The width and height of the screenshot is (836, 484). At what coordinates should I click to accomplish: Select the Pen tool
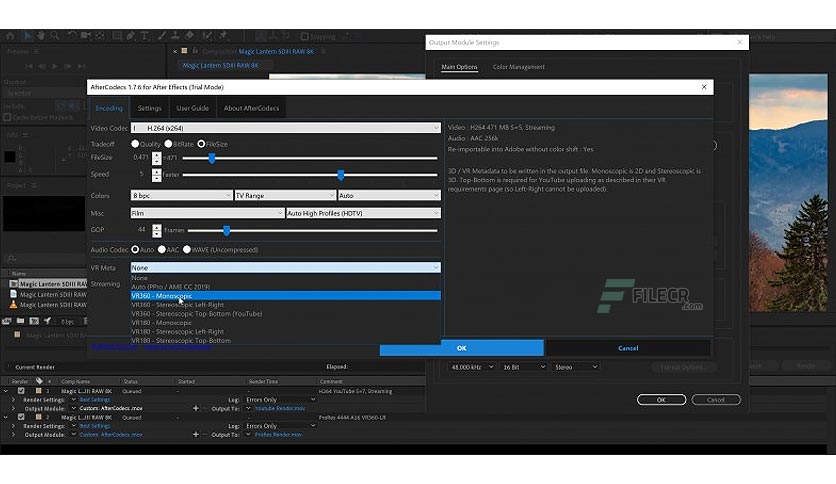point(131,36)
